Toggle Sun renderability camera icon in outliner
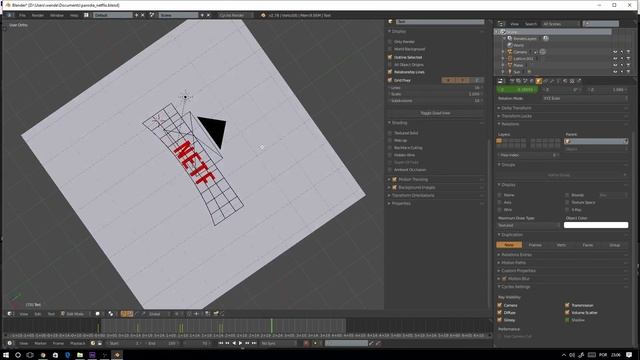Screen dimensions: 640x360 (x=628, y=72)
